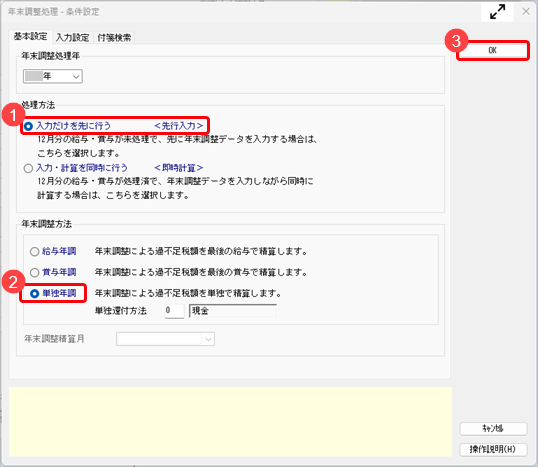Open the 年末調整処理年 year dropdown
The width and height of the screenshot is (538, 467).
point(53,76)
